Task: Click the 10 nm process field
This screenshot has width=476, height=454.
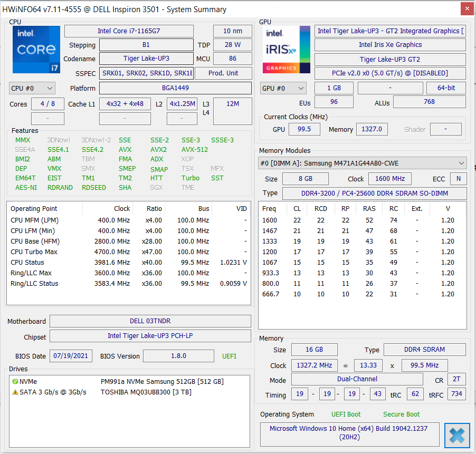Action: 233,31
